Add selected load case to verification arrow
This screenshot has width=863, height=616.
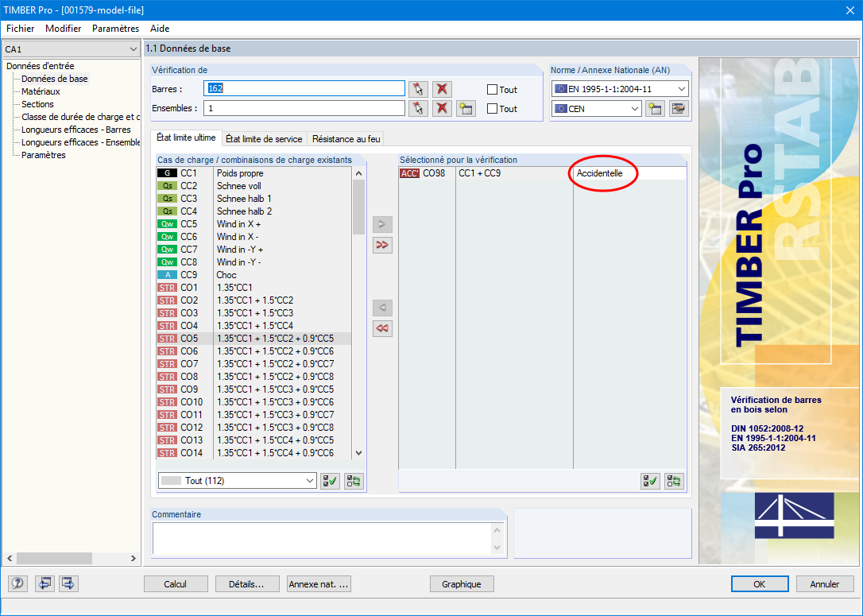382,225
